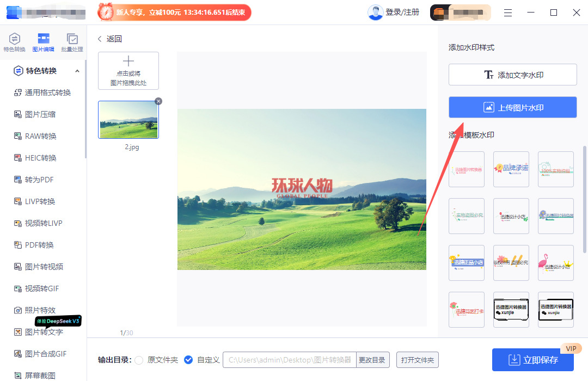The width and height of the screenshot is (588, 381).
Task: Open the 批量处理 tab
Action: [72, 42]
